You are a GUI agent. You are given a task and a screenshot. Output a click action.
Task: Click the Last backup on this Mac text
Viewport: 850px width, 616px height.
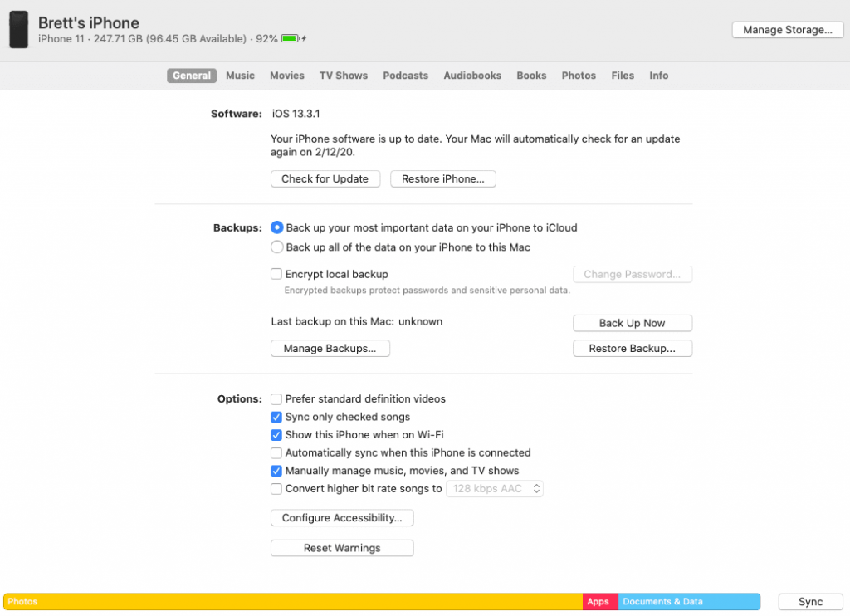(x=357, y=321)
